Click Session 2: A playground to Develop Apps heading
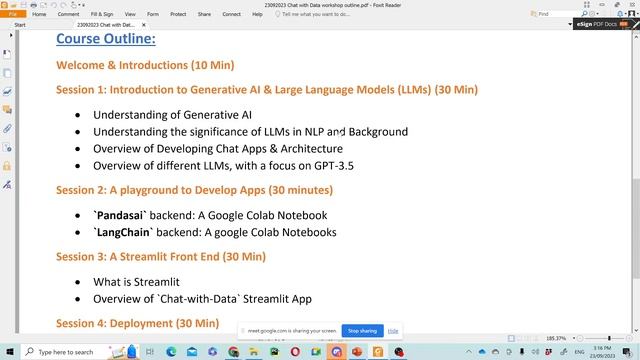Image resolution: width=640 pixels, height=360 pixels. pos(194,190)
